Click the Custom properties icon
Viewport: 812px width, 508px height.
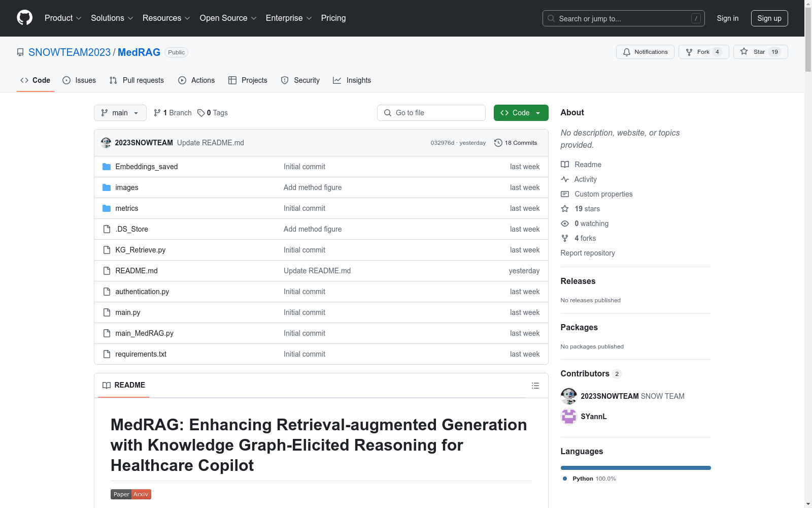click(565, 194)
